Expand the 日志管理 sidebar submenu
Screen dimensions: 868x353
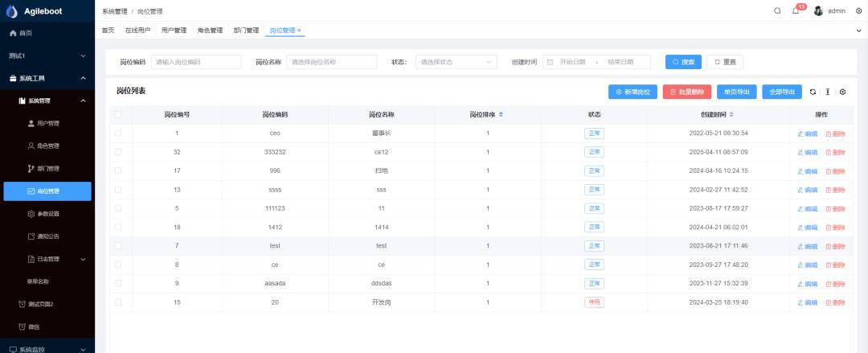[47, 260]
